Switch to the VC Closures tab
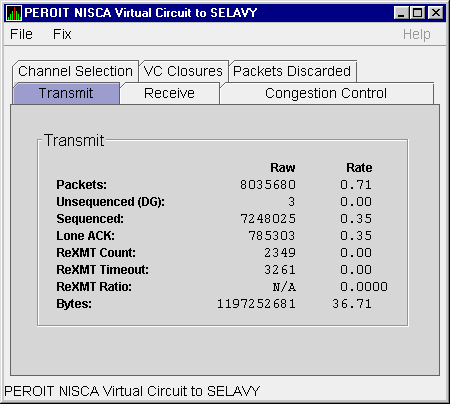 pyautogui.click(x=183, y=71)
